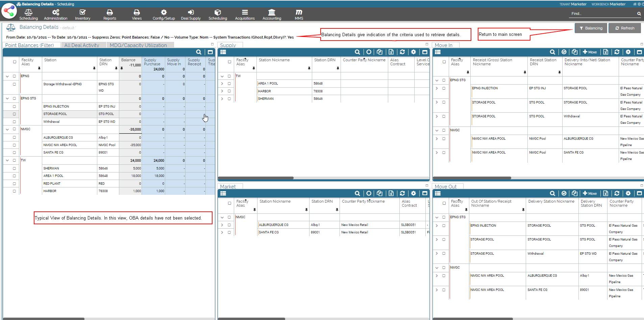Viewport: 644px width, 320px height.
Task: Click the Balancing button
Action: pyautogui.click(x=591, y=28)
